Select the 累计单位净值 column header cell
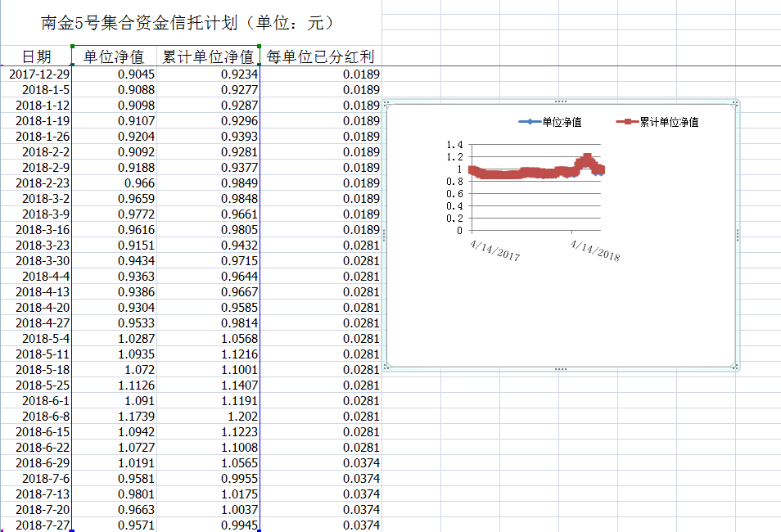781x532 pixels. click(x=208, y=56)
